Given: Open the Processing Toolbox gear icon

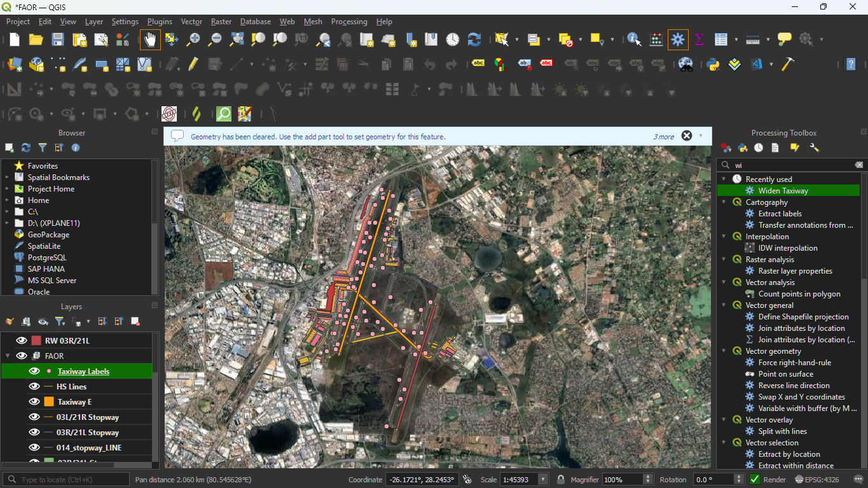Looking at the screenshot, I should (x=678, y=39).
